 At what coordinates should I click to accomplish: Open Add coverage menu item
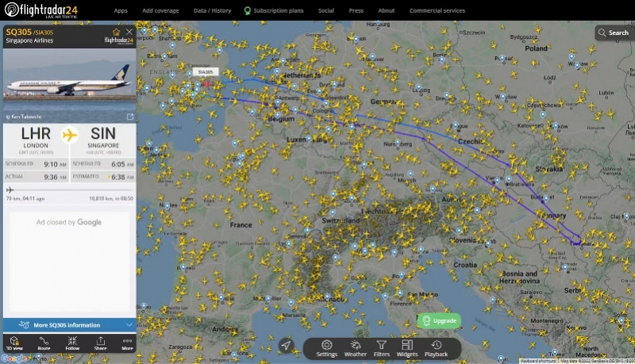(x=160, y=10)
